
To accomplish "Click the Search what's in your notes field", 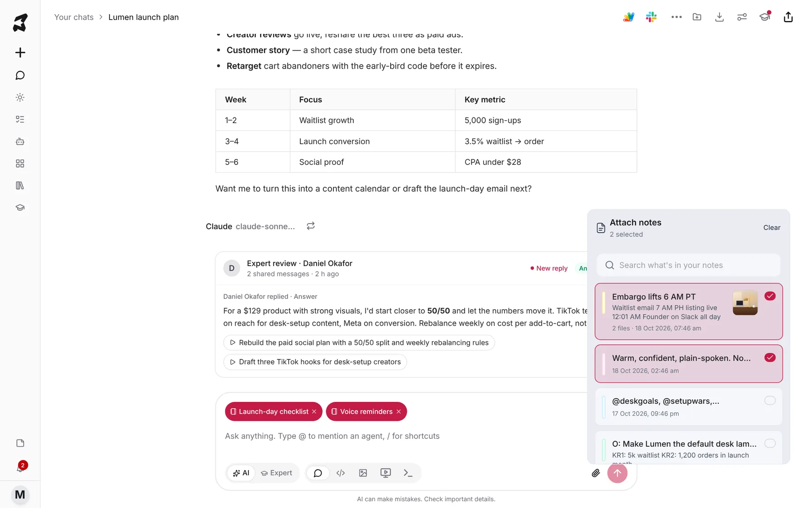I will click(688, 265).
